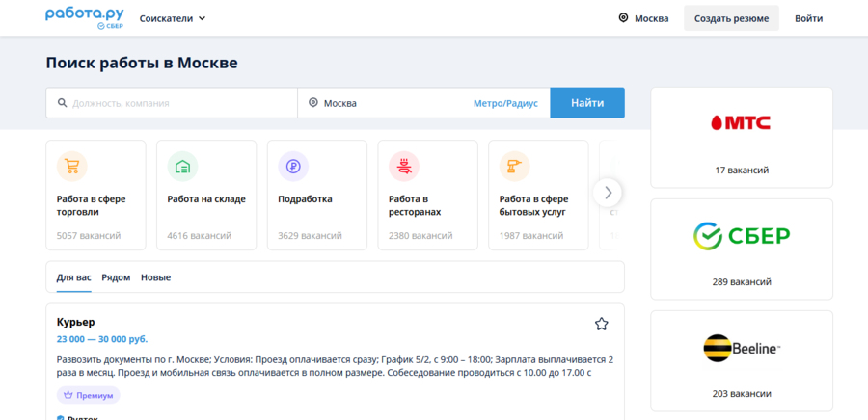Click the 289 вакансий text under СБЕР
Viewport: 868px width, 420px height.
tap(742, 282)
